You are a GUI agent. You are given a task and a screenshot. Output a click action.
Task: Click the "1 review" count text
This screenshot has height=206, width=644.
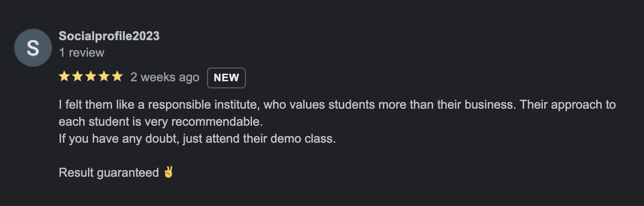(81, 52)
